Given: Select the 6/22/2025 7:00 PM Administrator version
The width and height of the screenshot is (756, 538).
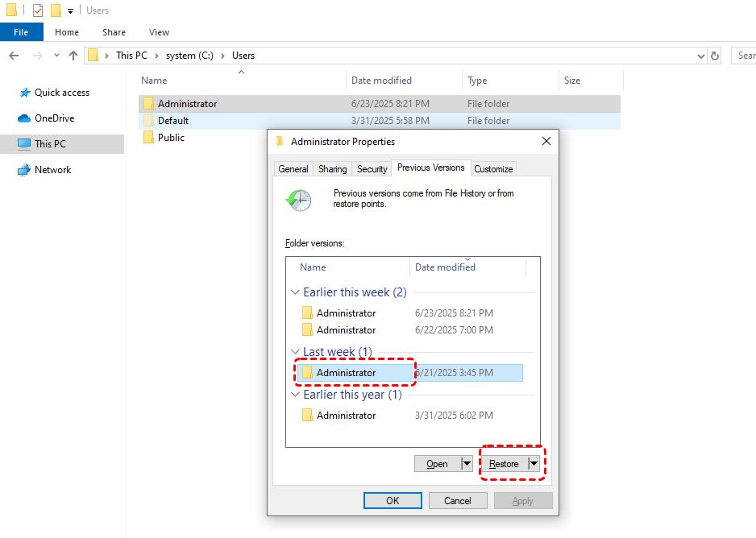Looking at the screenshot, I should pyautogui.click(x=409, y=330).
